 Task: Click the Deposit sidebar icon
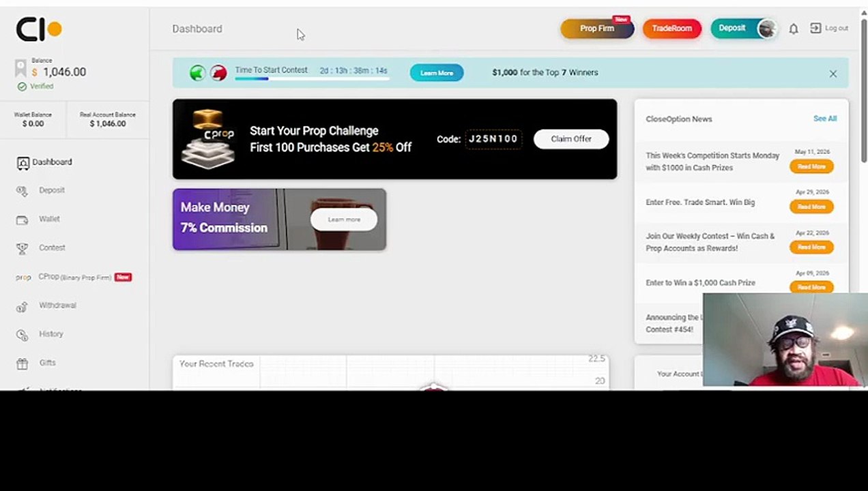23,192
